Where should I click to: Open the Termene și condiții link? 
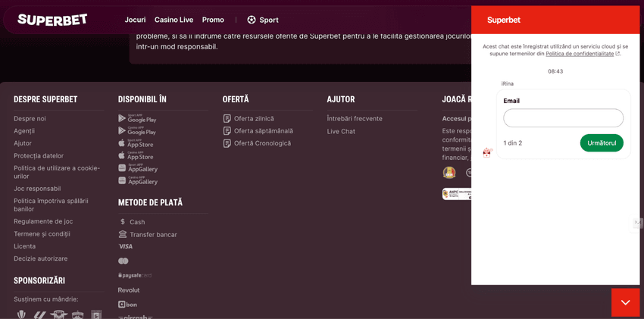click(42, 233)
